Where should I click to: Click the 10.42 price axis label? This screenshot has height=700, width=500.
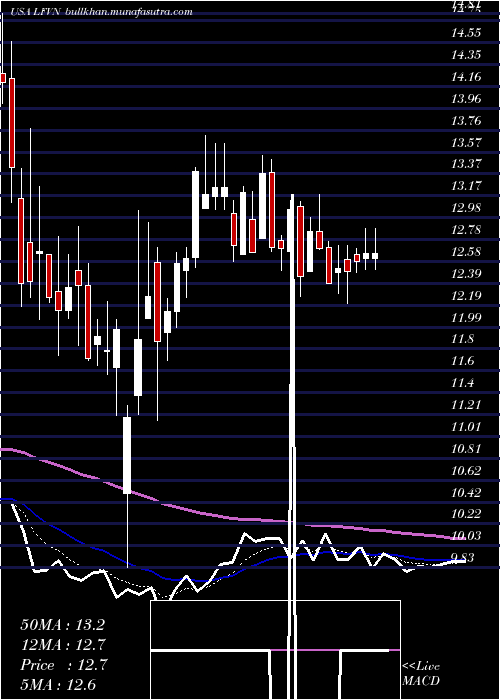click(x=466, y=492)
